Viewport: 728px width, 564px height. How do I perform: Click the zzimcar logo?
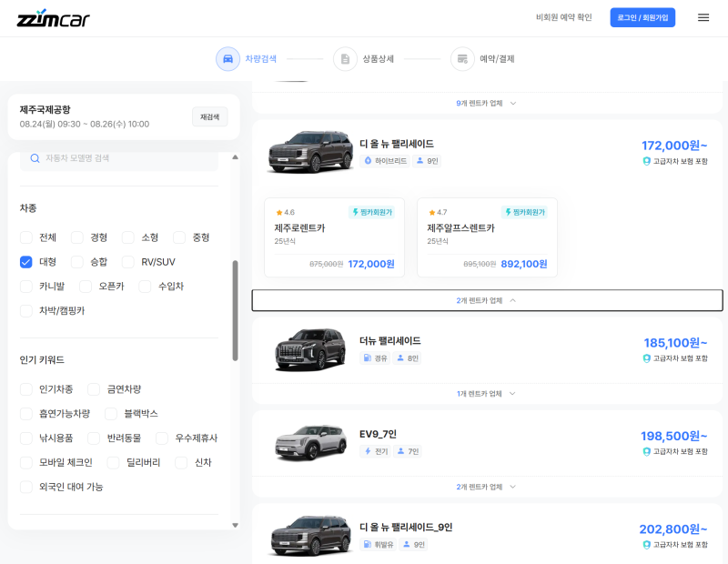(53, 18)
